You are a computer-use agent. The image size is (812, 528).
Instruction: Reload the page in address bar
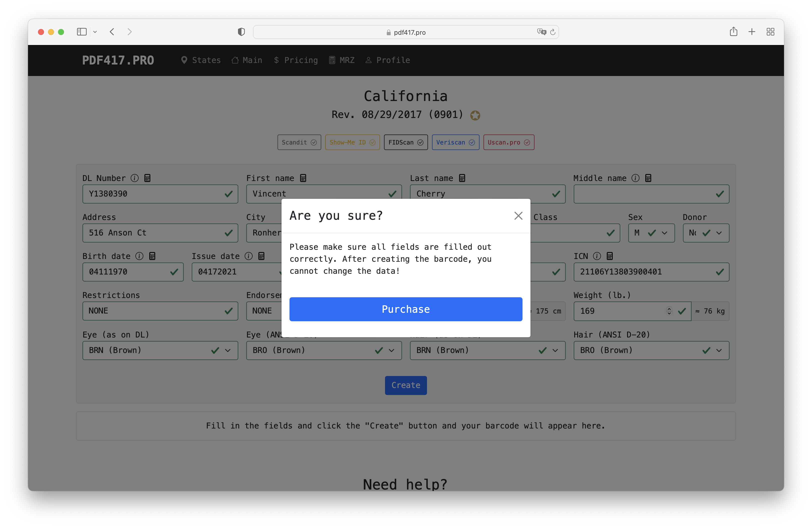(x=553, y=32)
